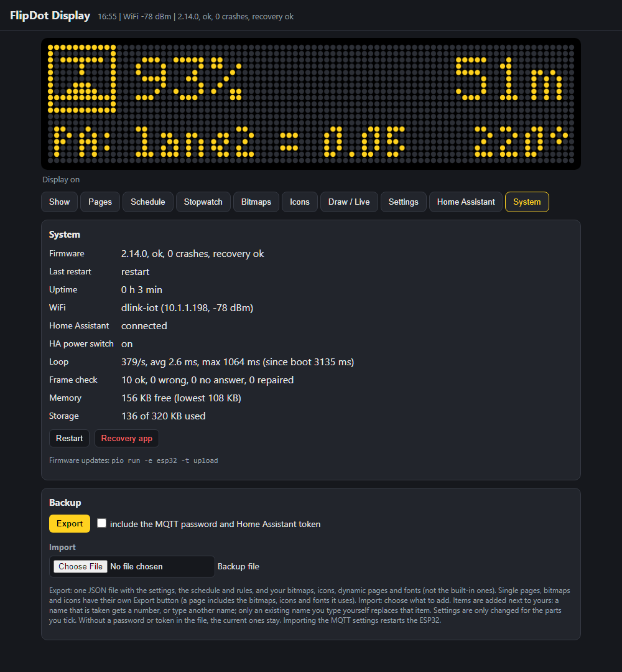
Task: Launch the Recovery app
Action: [x=127, y=439]
